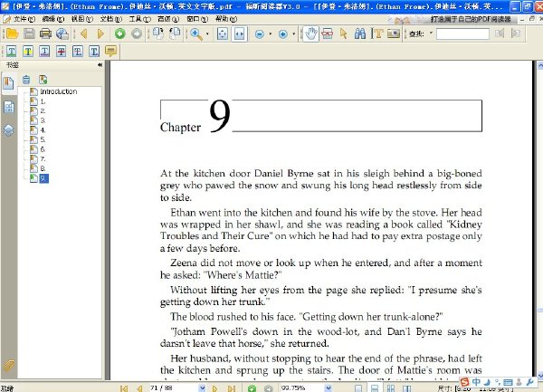
Task: Collapse the bookmarks panel with double arrow
Action: pyautogui.click(x=100, y=65)
